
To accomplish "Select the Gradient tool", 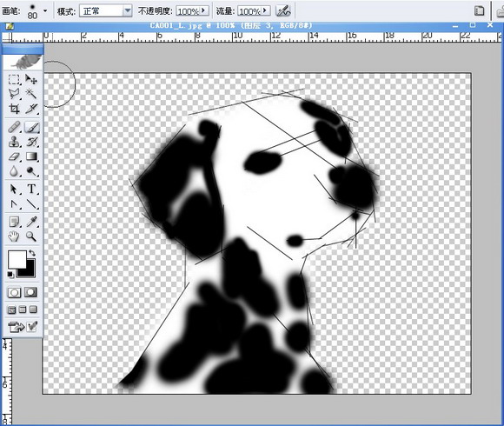I will click(31, 156).
